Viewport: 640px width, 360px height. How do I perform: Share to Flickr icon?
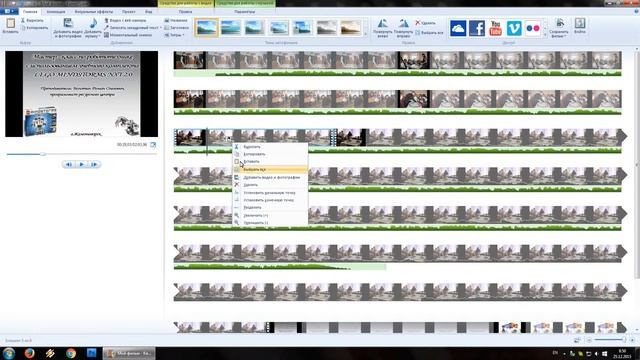coord(533,28)
